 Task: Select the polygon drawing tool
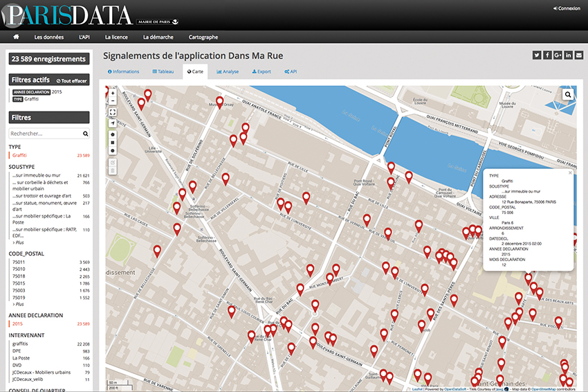click(113, 134)
